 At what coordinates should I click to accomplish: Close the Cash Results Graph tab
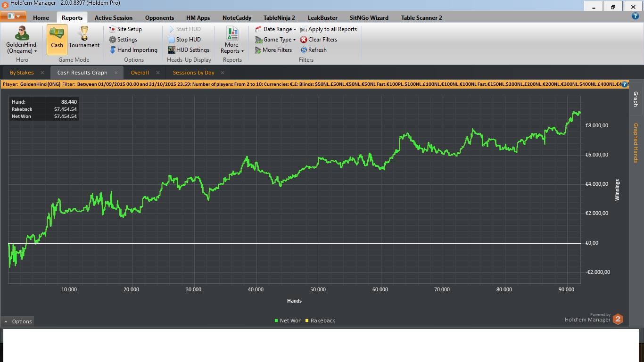pos(116,73)
